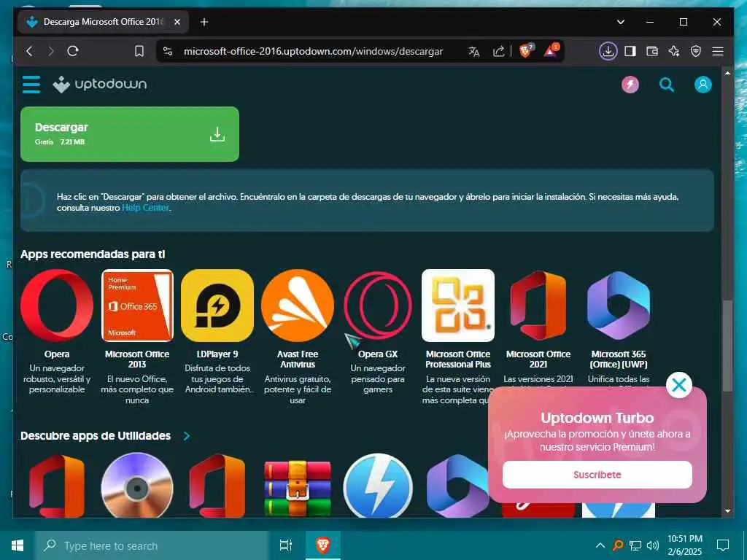Viewport: 747px width, 560px height.
Task: Show browser downloads panel
Action: [608, 51]
